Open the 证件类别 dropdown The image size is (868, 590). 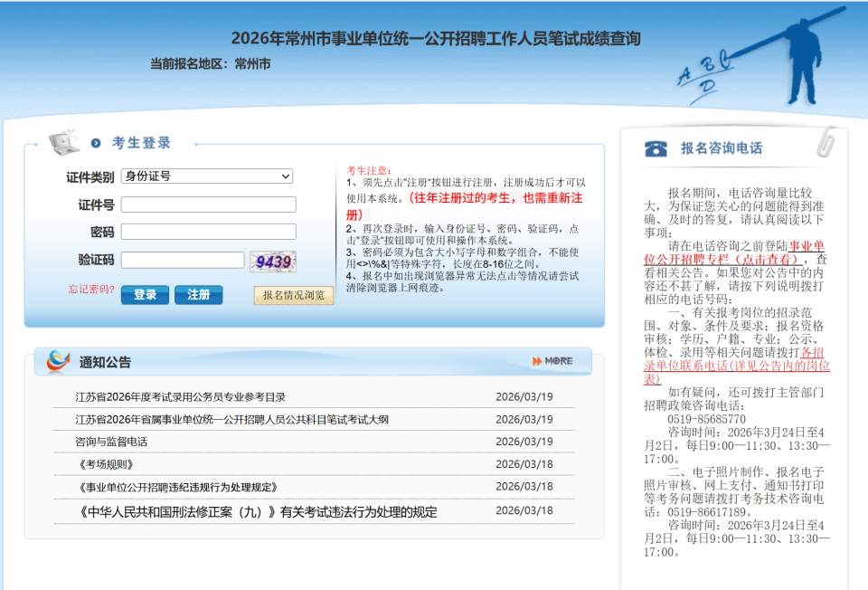(x=207, y=176)
